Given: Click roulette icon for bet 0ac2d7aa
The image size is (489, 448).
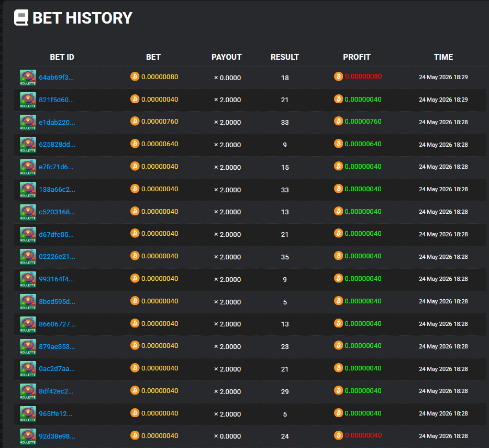Looking at the screenshot, I should pyautogui.click(x=28, y=369).
